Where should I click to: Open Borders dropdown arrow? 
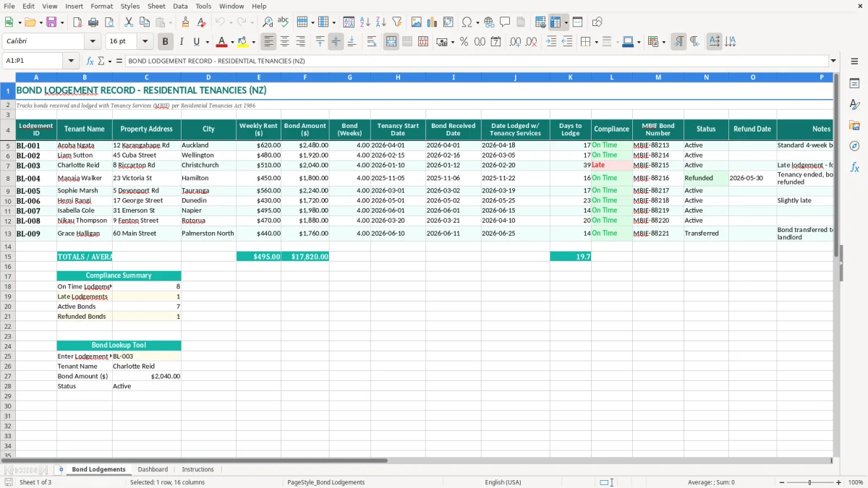pyautogui.click(x=596, y=42)
